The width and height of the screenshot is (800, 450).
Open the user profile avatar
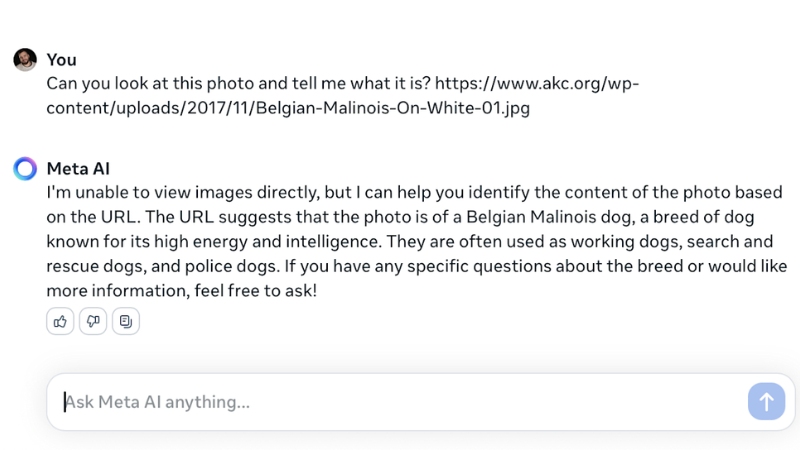tap(25, 60)
